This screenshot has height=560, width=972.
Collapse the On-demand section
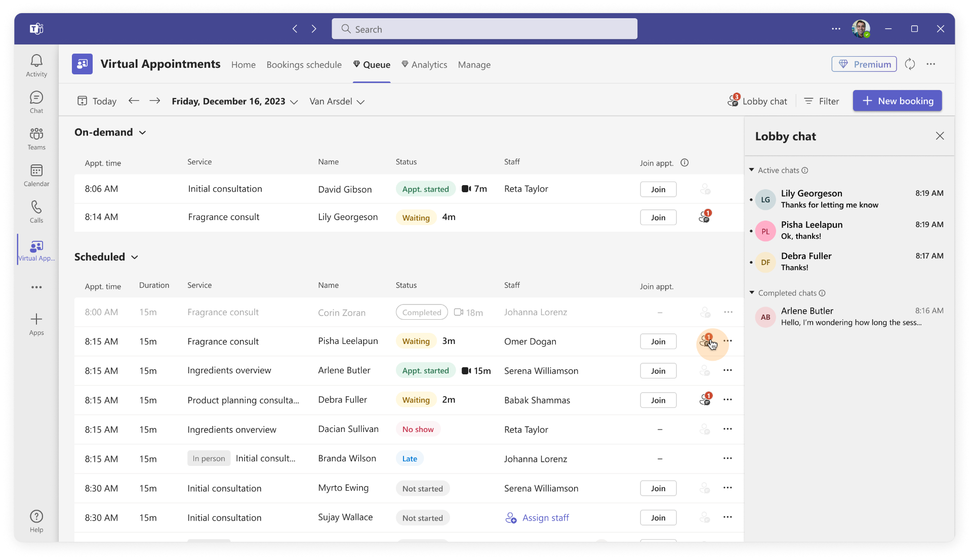tap(143, 133)
